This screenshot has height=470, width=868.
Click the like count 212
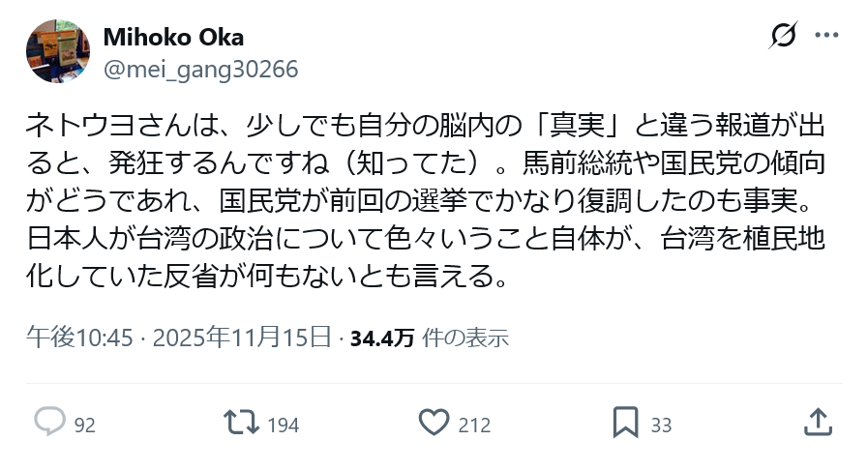(474, 425)
